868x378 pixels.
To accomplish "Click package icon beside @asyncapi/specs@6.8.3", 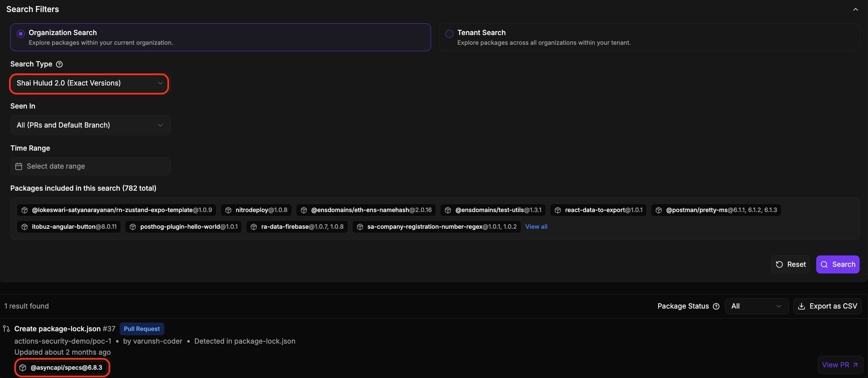I will pos(23,368).
